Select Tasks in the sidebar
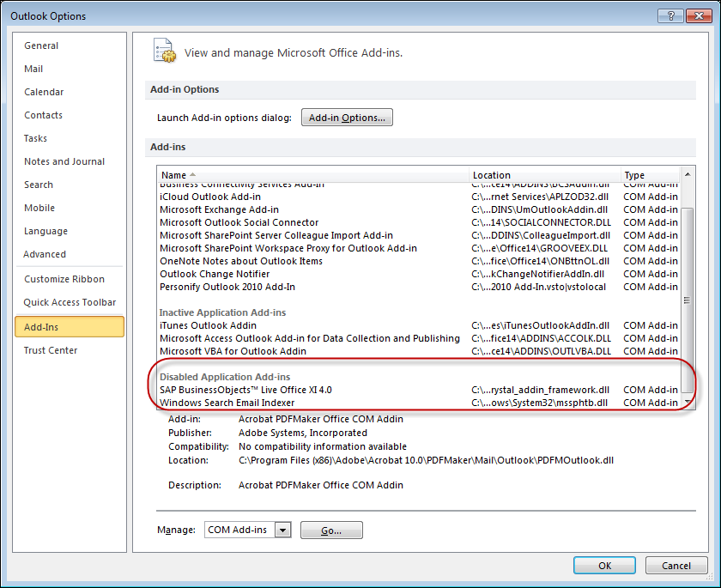The image size is (721, 588). pyautogui.click(x=35, y=138)
